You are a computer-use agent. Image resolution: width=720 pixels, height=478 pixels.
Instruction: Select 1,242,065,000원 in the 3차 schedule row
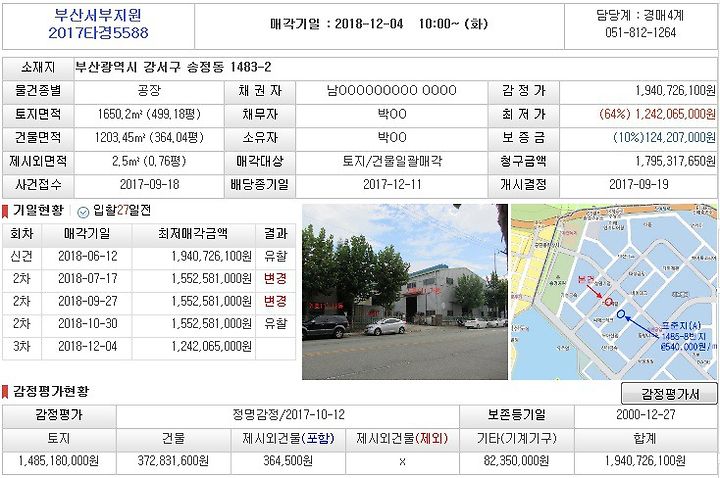point(212,346)
